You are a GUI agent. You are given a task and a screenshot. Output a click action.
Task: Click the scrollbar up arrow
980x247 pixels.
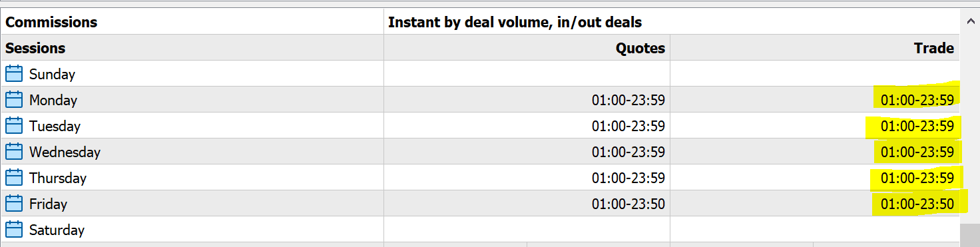969,22
